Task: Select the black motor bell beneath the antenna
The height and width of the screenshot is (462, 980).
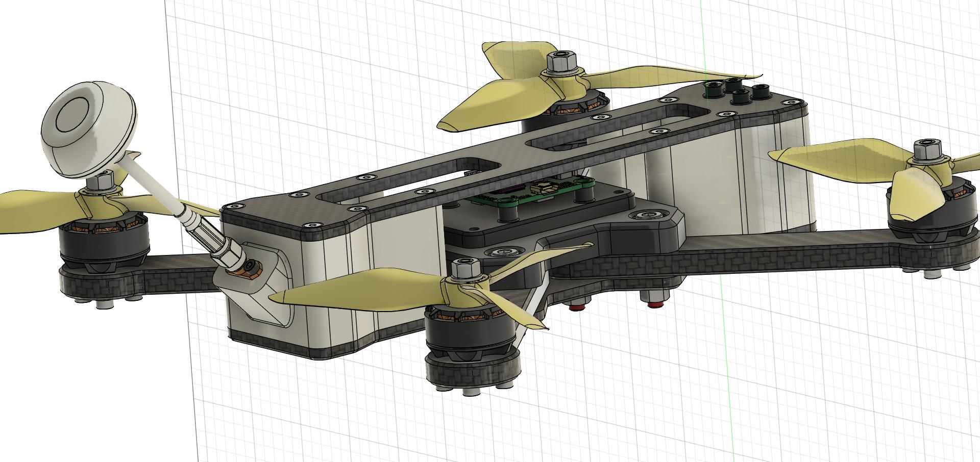Action: point(105,243)
